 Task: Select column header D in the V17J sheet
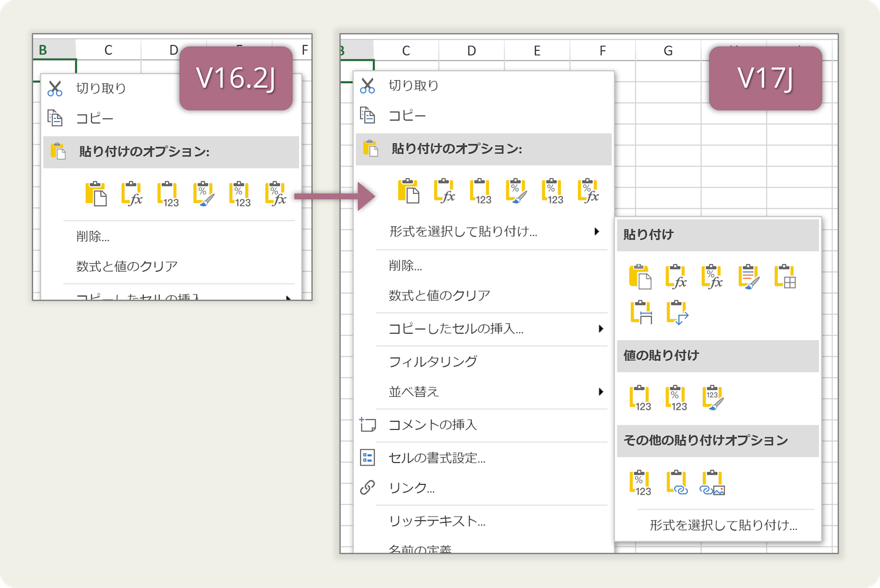471,51
